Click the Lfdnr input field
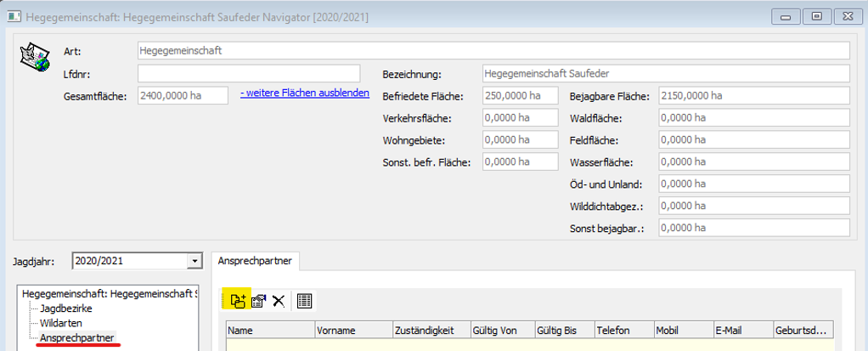 [248, 74]
